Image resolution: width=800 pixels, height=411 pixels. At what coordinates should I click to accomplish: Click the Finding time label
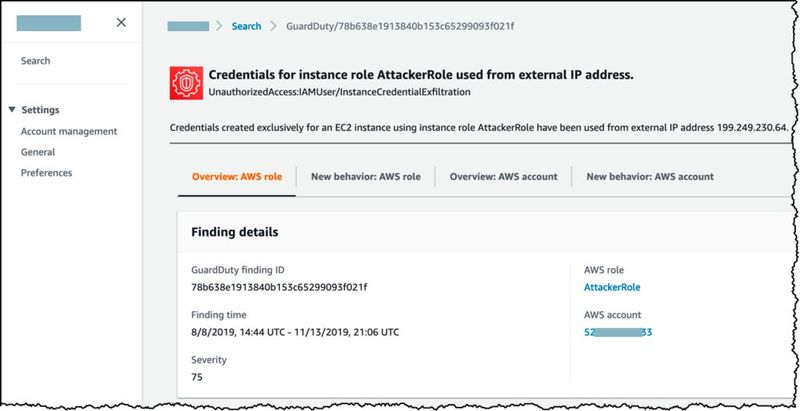(x=218, y=315)
